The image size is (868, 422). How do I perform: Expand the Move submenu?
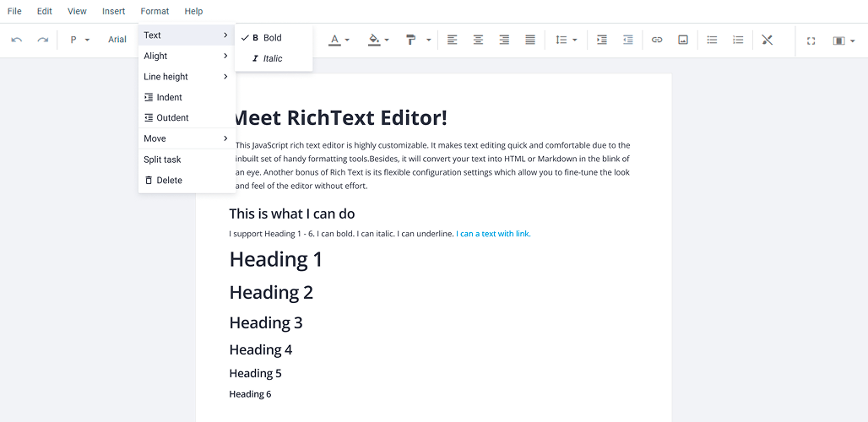187,138
